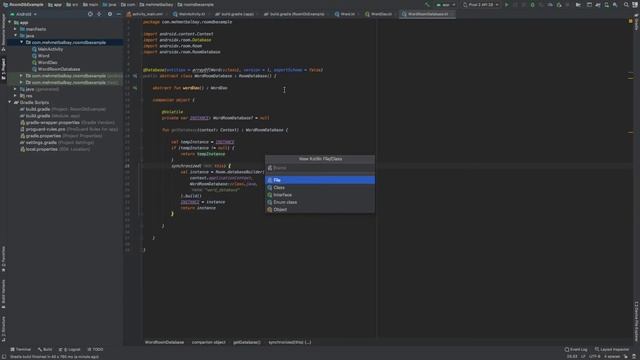This screenshot has height=360, width=640.
Task: Switch to activity_main.xml editor tab
Action: (147, 14)
